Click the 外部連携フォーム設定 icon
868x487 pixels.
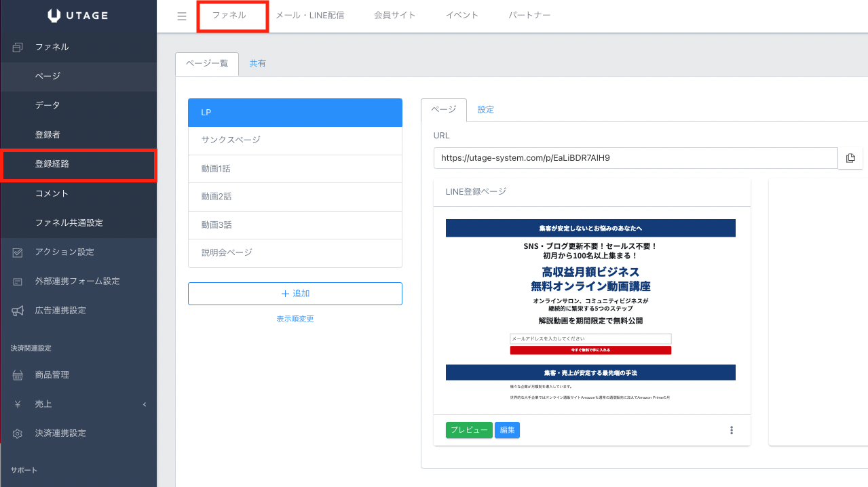click(18, 281)
